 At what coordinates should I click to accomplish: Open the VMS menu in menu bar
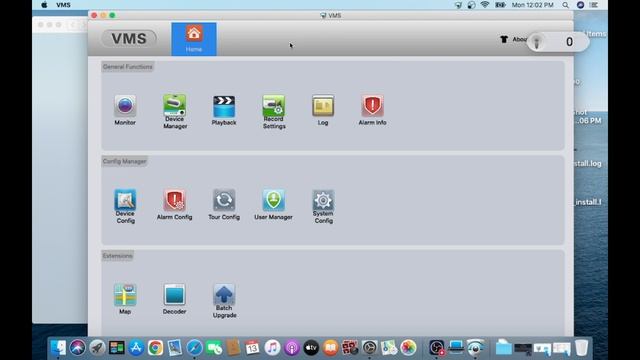[x=63, y=5]
